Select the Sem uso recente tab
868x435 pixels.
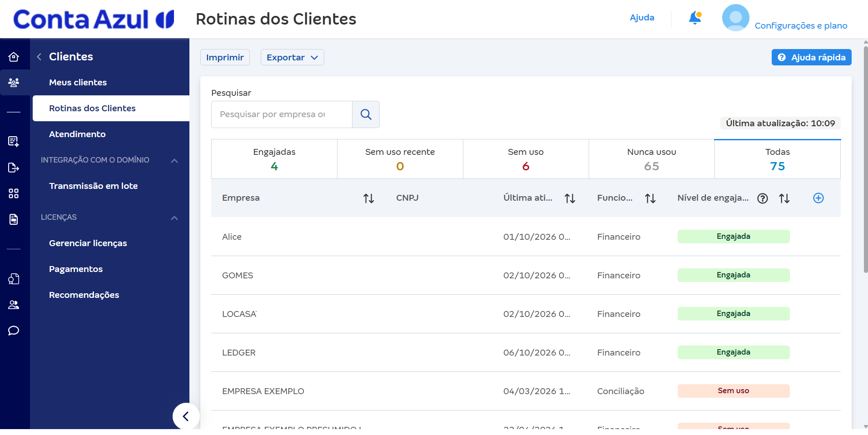pyautogui.click(x=400, y=159)
